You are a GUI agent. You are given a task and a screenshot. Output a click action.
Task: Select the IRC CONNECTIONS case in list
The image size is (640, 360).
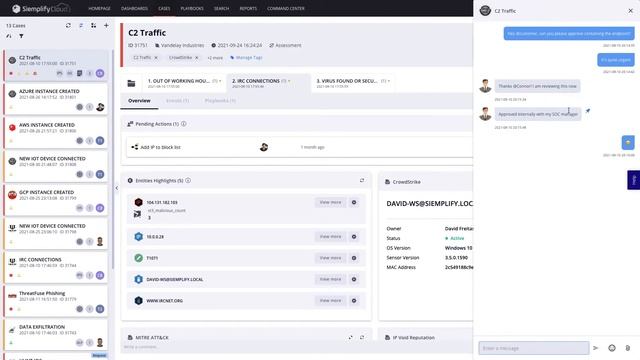[56, 267]
